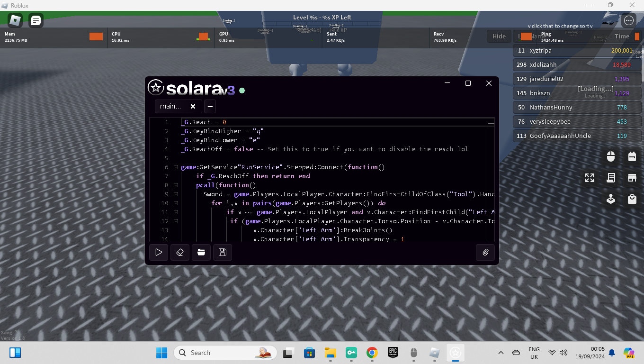Open the scroll document icon in game menu
Image resolution: width=644 pixels, height=364 pixels.
611,178
